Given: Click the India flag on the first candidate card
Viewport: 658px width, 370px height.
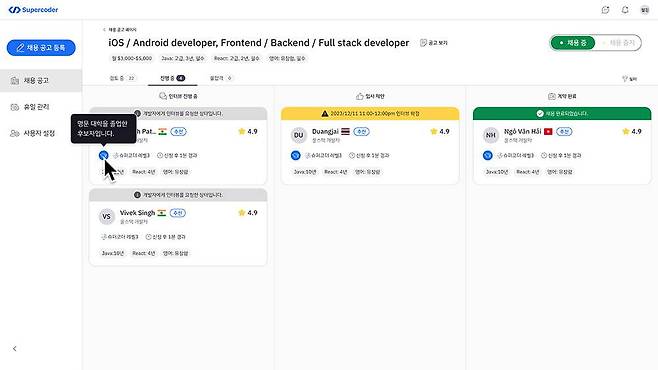Looking at the screenshot, I should coord(162,132).
